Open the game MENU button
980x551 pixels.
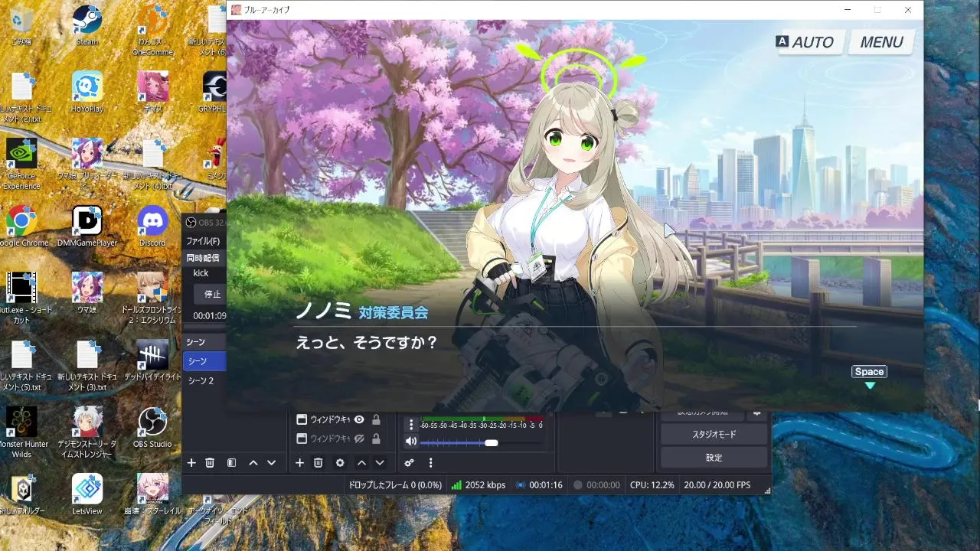881,42
